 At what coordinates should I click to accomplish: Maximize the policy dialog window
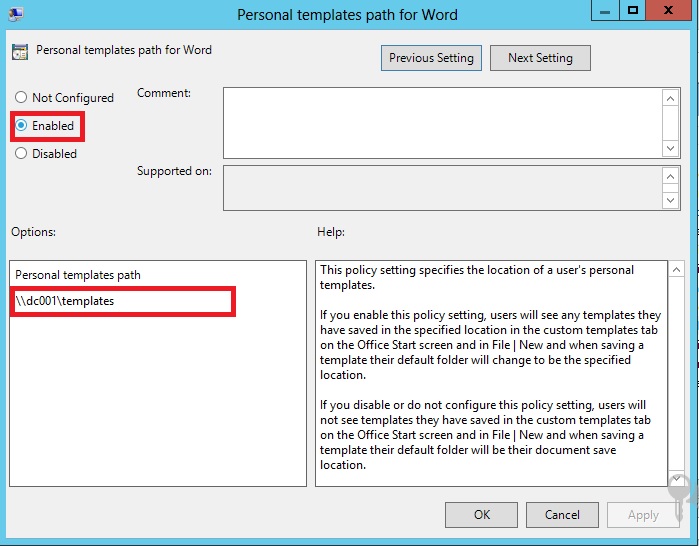pos(633,11)
